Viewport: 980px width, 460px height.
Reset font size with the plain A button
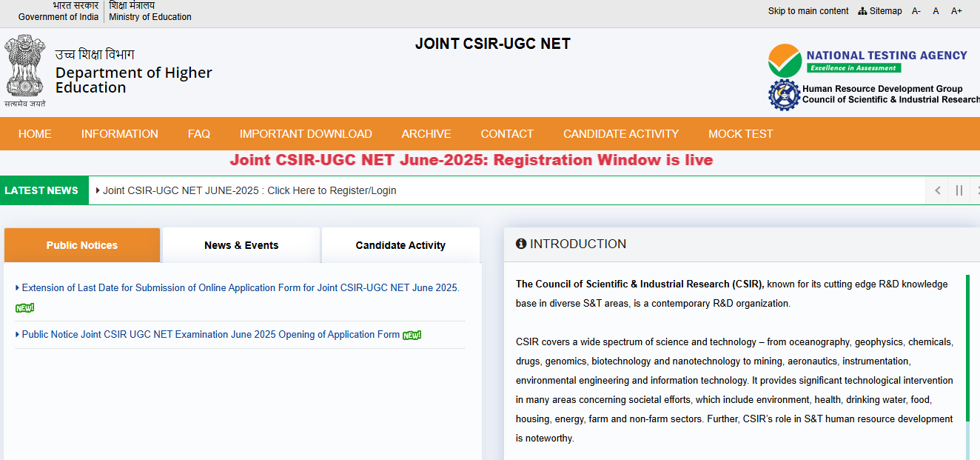coord(936,11)
